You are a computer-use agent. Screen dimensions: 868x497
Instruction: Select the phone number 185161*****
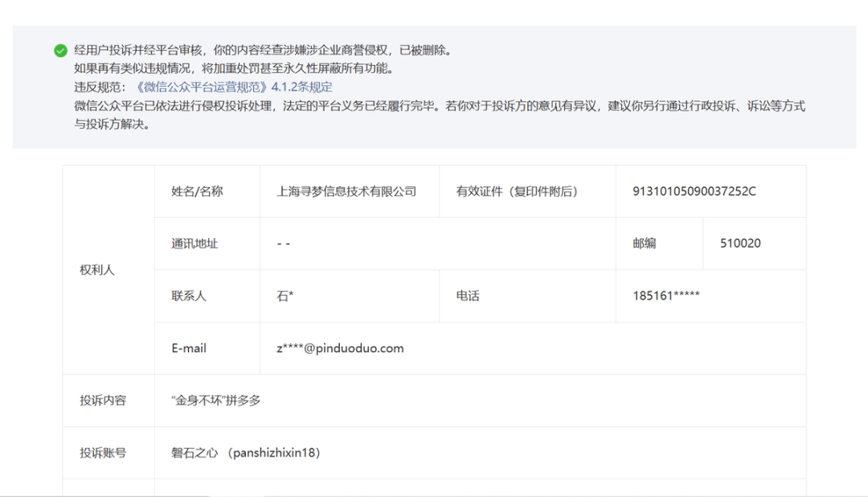tap(666, 295)
